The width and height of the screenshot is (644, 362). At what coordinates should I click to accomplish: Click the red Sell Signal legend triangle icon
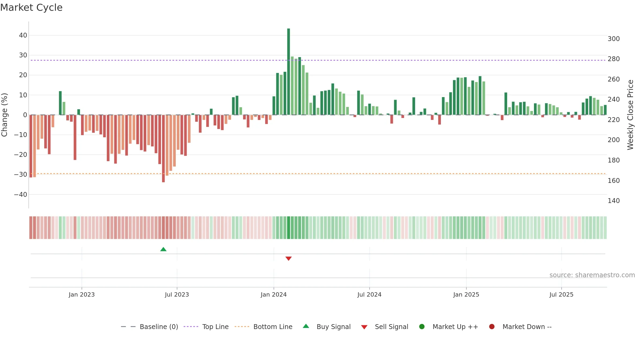364,327
